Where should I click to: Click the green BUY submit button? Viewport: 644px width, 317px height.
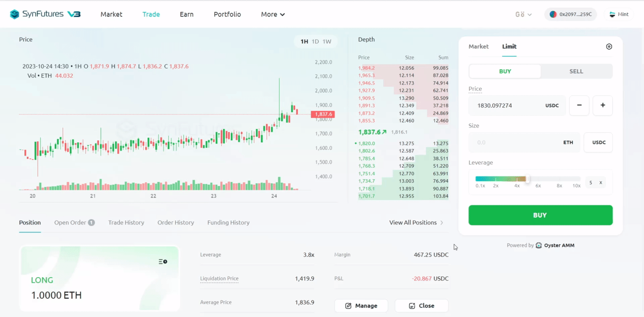coord(541,215)
